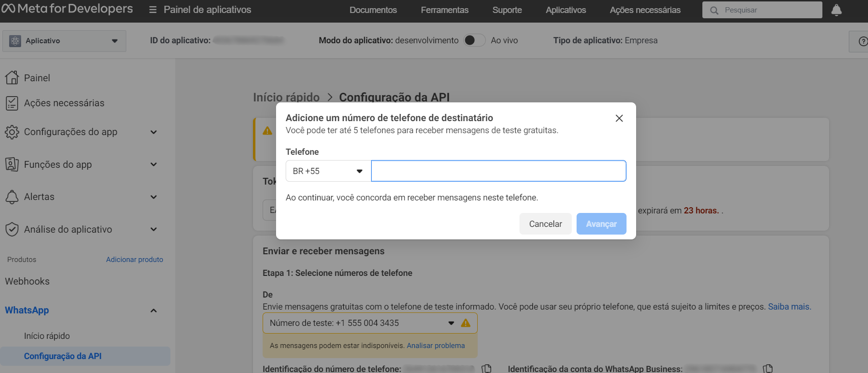Close the add recipient phone dialog
868x373 pixels.
[x=619, y=118]
